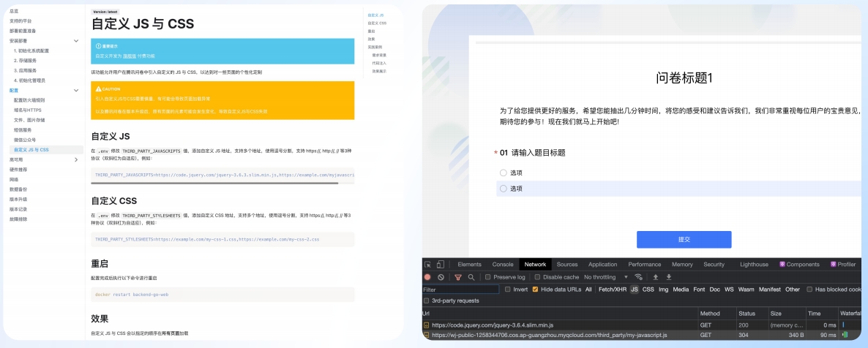Open network conditions wifi icon
The width and height of the screenshot is (868, 348).
click(x=638, y=277)
